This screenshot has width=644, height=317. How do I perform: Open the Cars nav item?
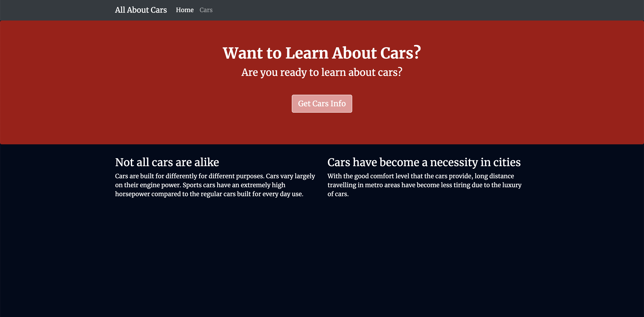[x=206, y=10]
